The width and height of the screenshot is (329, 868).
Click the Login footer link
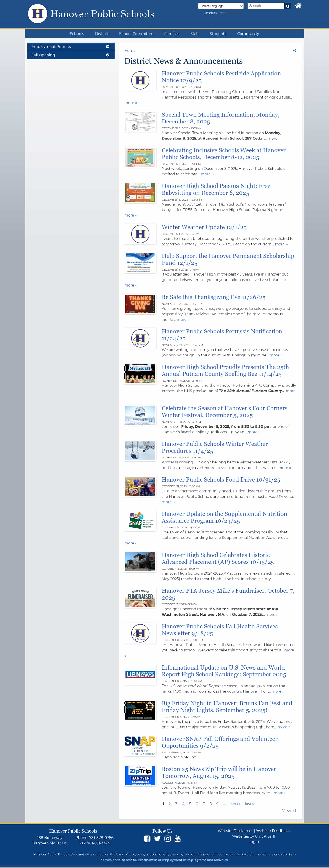click(254, 842)
